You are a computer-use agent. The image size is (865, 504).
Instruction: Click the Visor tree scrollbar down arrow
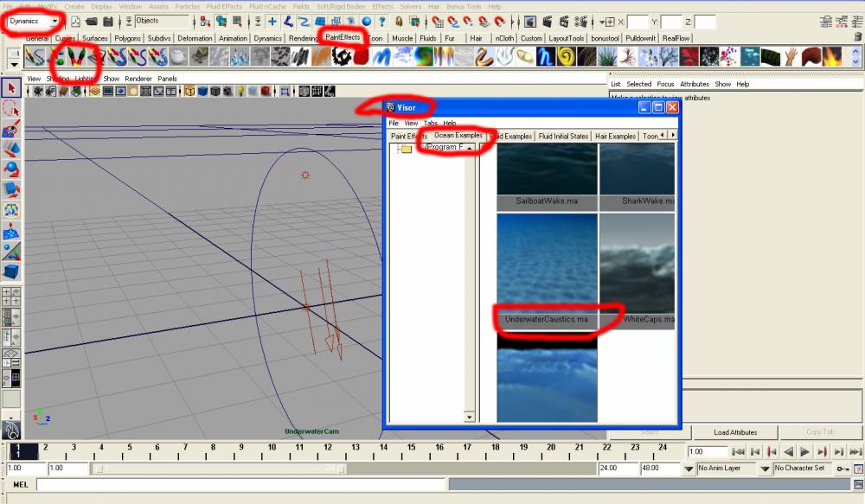pos(470,417)
